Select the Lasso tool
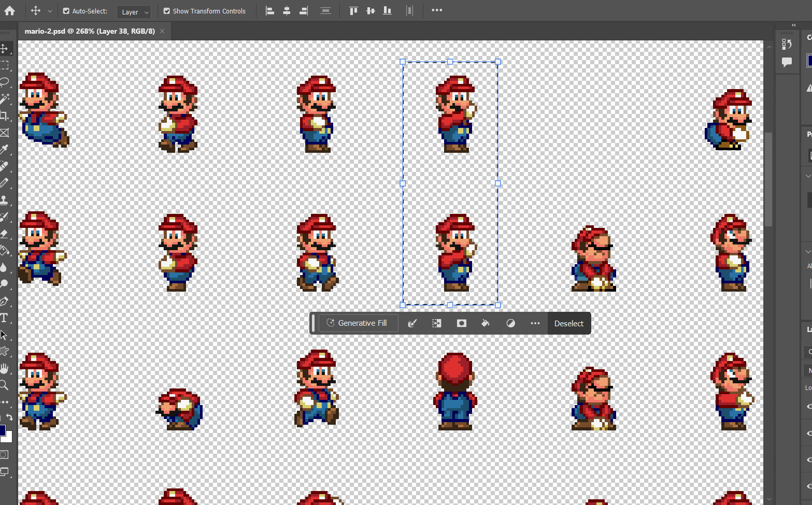 [6, 82]
